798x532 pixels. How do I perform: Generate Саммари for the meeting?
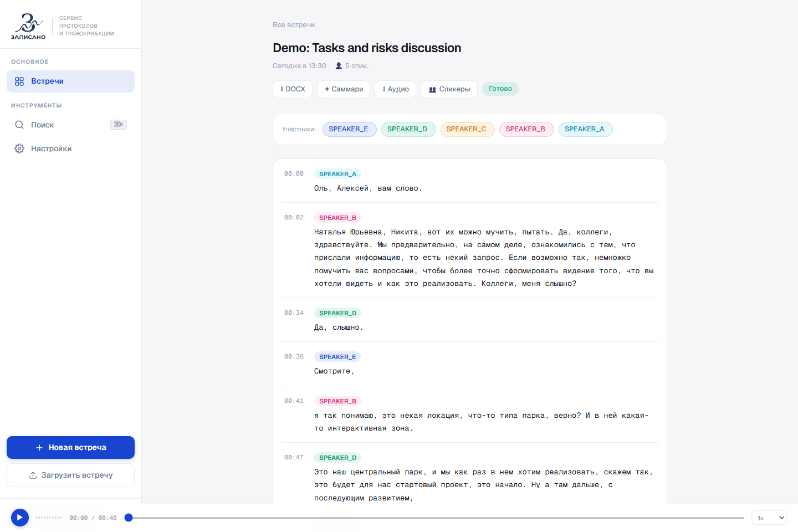coord(344,89)
